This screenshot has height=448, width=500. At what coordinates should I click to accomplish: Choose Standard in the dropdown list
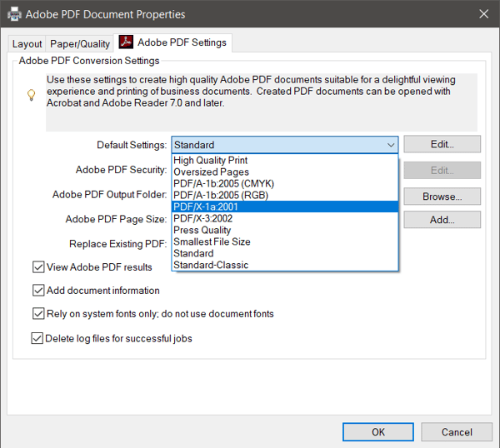coord(285,253)
